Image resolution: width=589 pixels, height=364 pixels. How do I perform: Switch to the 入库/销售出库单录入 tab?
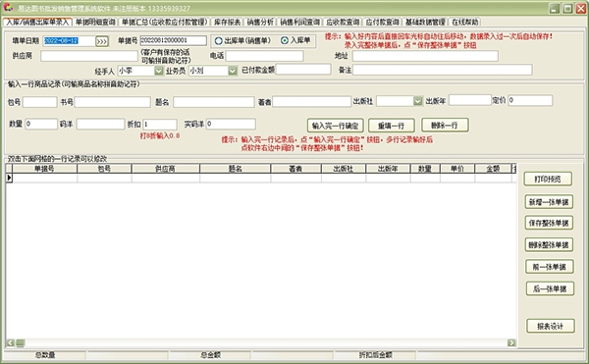pos(37,23)
